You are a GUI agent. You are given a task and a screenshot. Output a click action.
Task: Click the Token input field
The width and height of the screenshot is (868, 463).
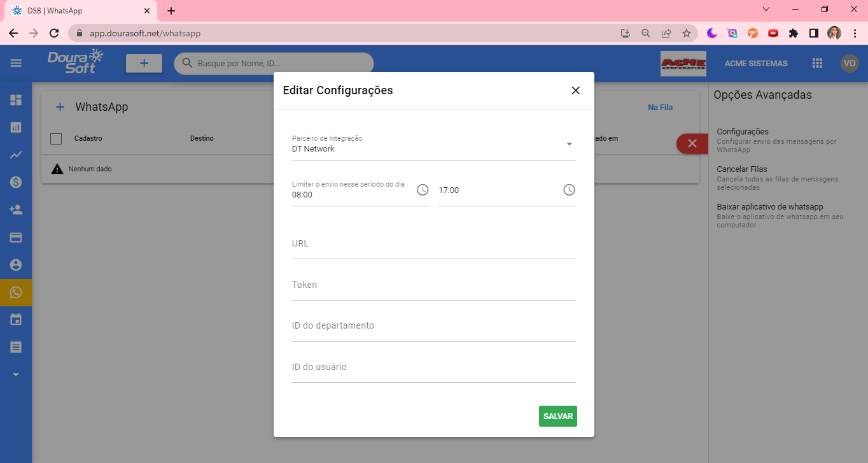pyautogui.click(x=433, y=286)
